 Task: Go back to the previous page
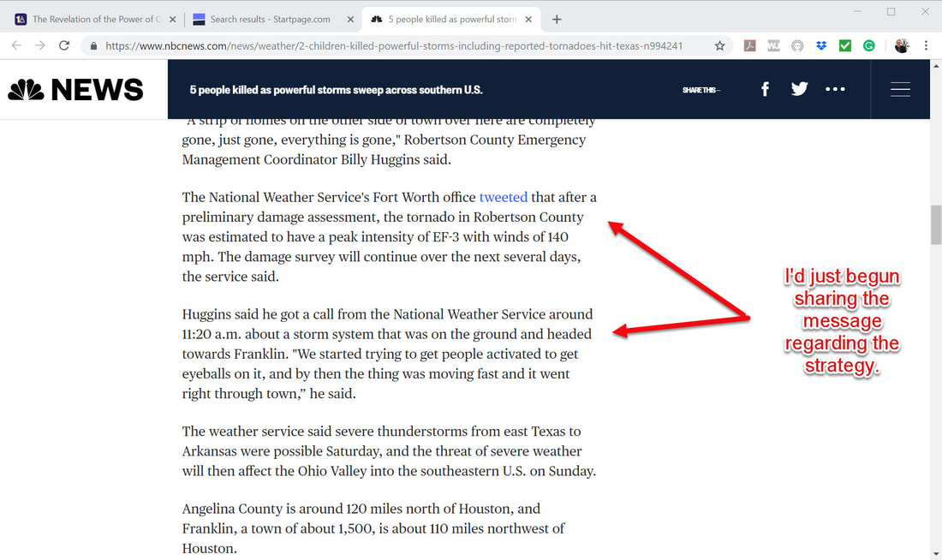click(x=16, y=46)
